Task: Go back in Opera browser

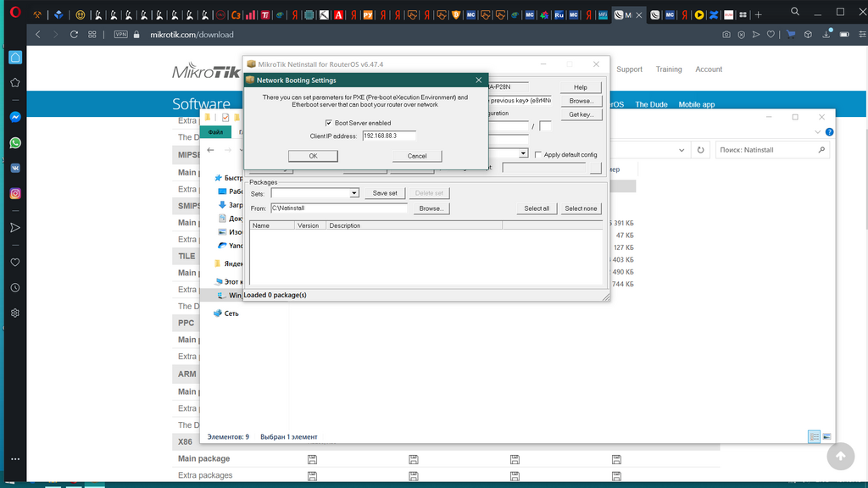Action: coord(37,34)
